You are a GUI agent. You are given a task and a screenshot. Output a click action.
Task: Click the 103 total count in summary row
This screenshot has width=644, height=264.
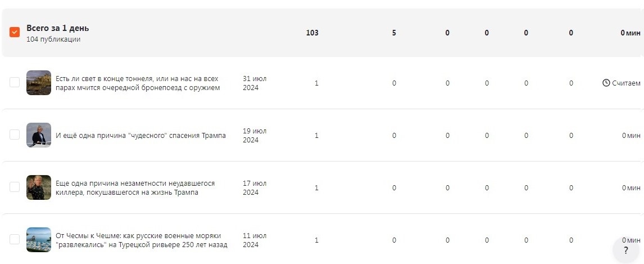pyautogui.click(x=312, y=33)
